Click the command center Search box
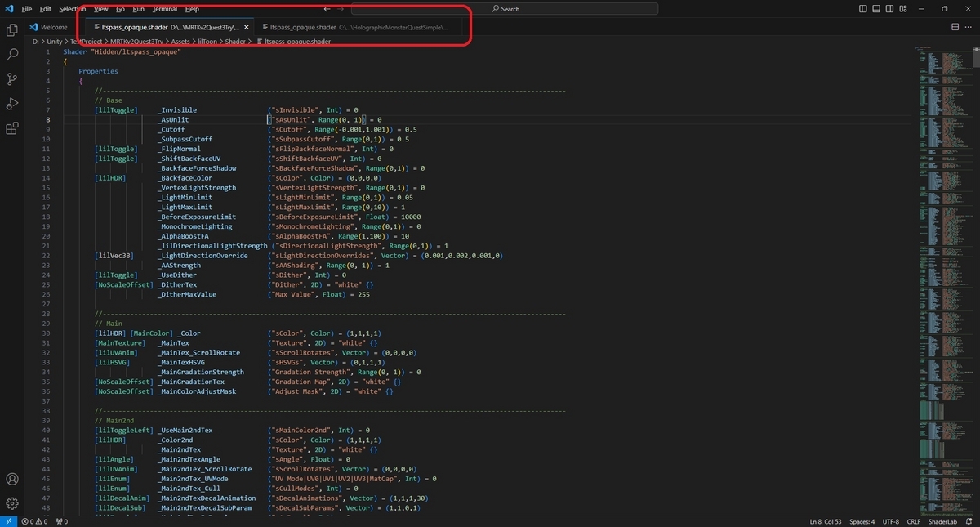Screen dimensions: 980x527 tap(505, 9)
